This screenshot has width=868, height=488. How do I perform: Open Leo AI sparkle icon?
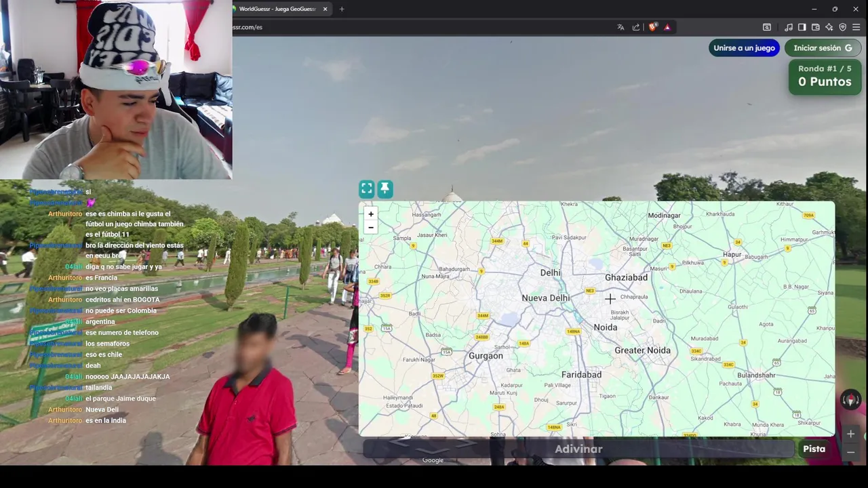(829, 27)
